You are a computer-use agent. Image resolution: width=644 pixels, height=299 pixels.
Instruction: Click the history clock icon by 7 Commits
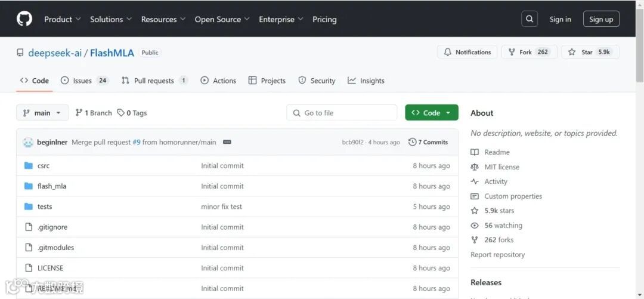pyautogui.click(x=413, y=142)
